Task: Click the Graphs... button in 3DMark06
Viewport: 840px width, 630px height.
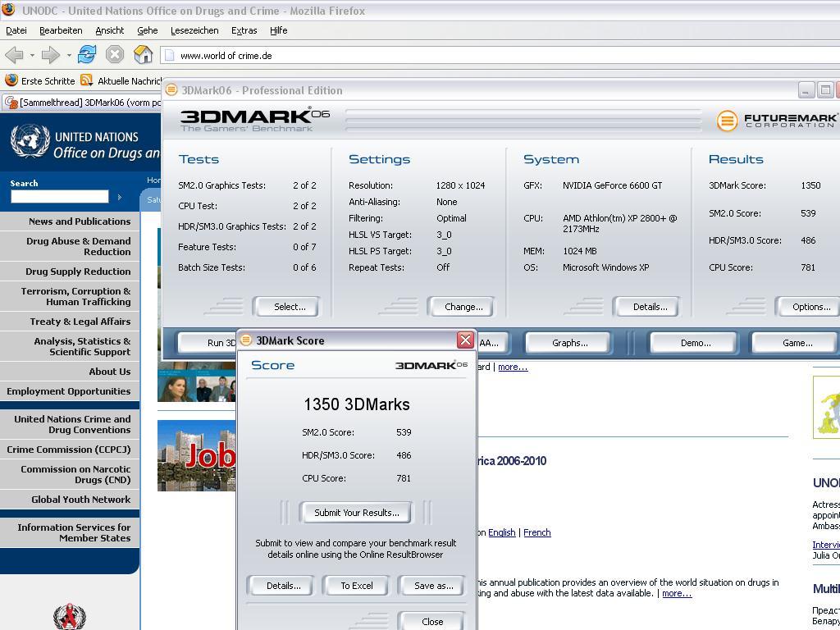Action: pyautogui.click(x=568, y=343)
